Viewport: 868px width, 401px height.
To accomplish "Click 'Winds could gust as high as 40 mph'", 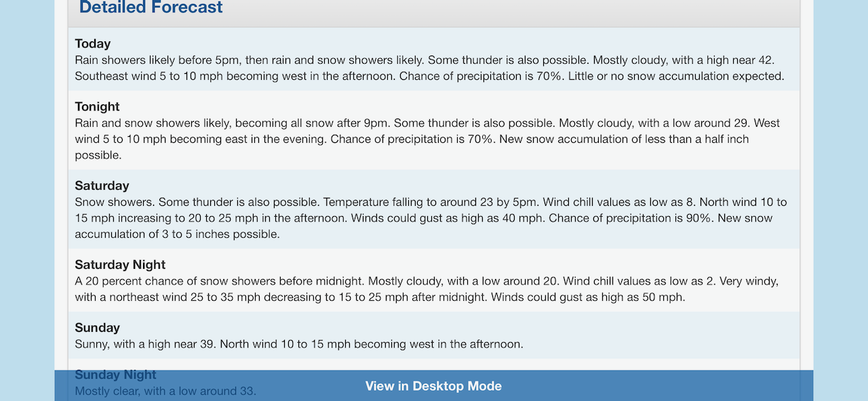I will coord(448,218).
